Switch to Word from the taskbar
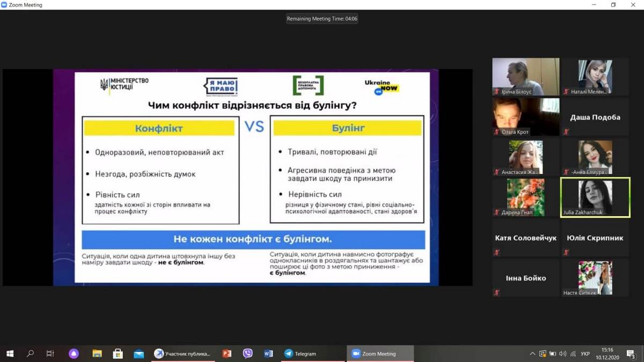This screenshot has width=644, height=362. (268, 353)
